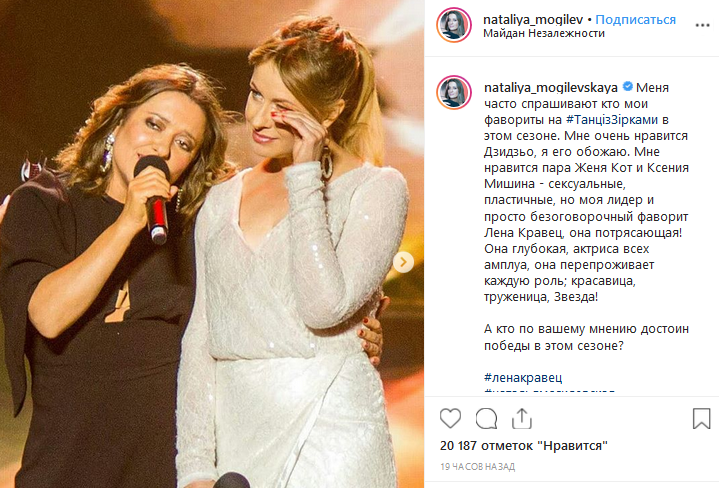The image size is (719, 488).
Task: View who liked: 20 187 отметок "Нравится"
Action: click(x=524, y=446)
